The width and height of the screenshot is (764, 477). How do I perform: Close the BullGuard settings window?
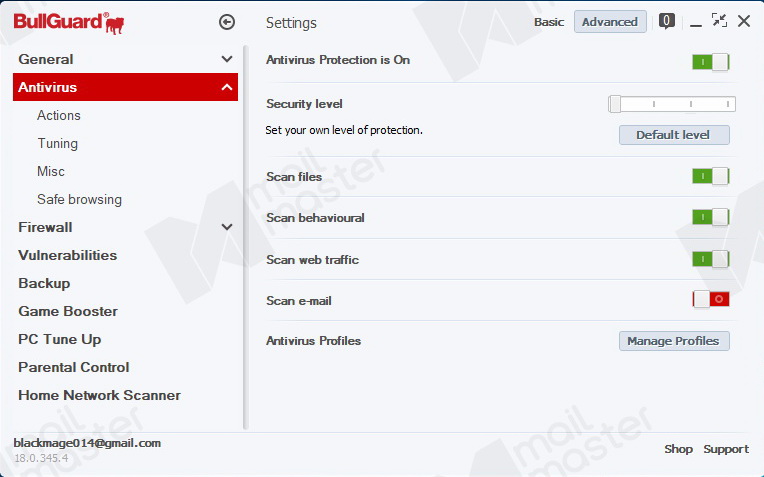point(744,21)
